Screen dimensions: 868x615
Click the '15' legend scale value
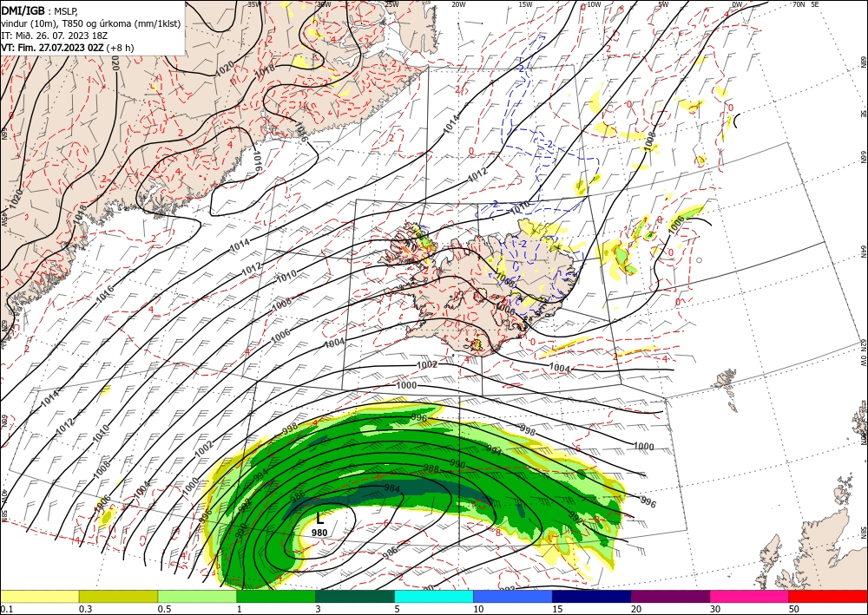pyautogui.click(x=557, y=609)
